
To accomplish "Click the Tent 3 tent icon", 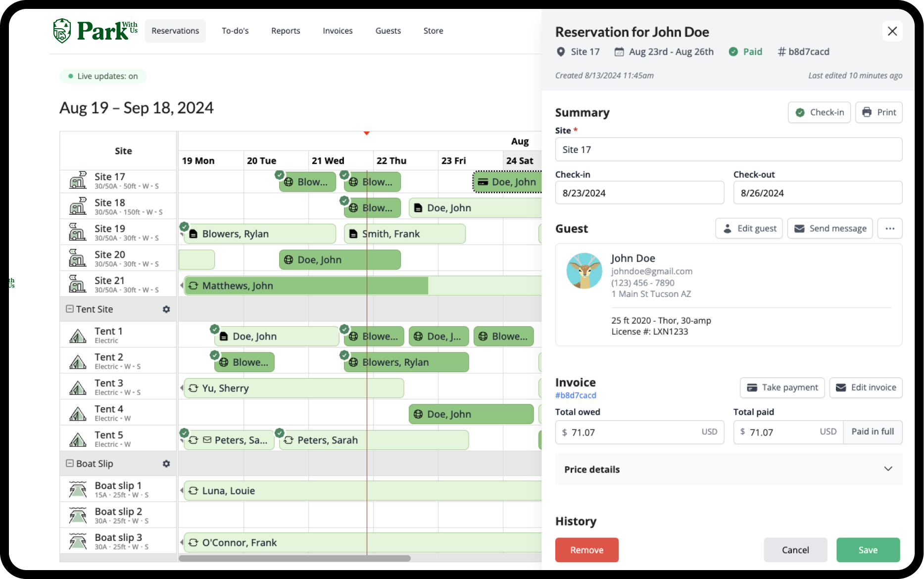I will tap(78, 387).
